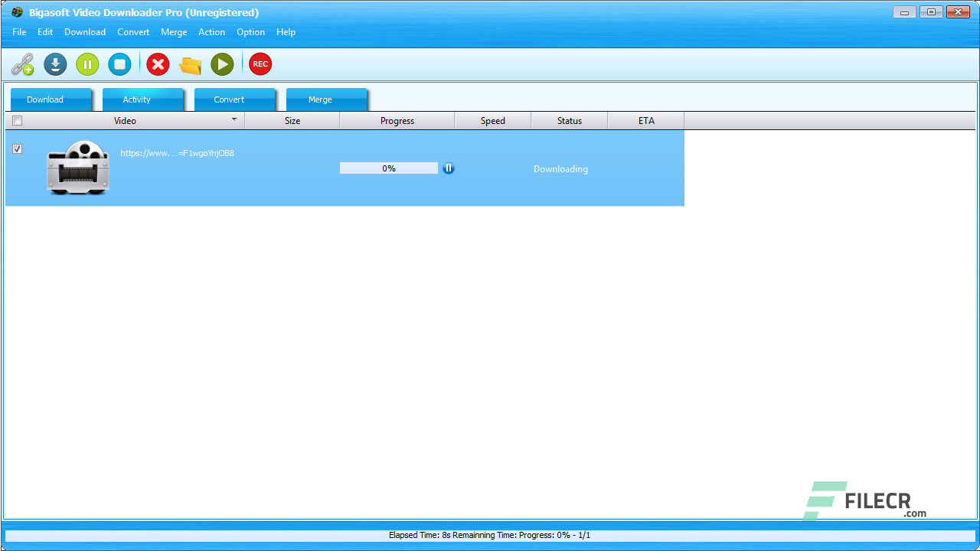Sort by the Speed column header
The width and height of the screenshot is (980, 551).
point(493,121)
